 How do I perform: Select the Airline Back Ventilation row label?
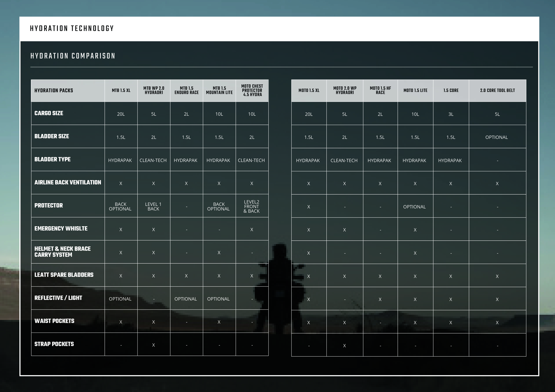[x=68, y=182]
